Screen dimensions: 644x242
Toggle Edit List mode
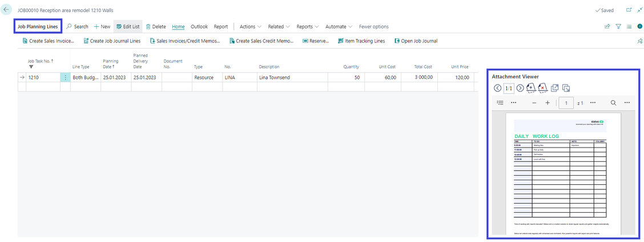click(128, 26)
